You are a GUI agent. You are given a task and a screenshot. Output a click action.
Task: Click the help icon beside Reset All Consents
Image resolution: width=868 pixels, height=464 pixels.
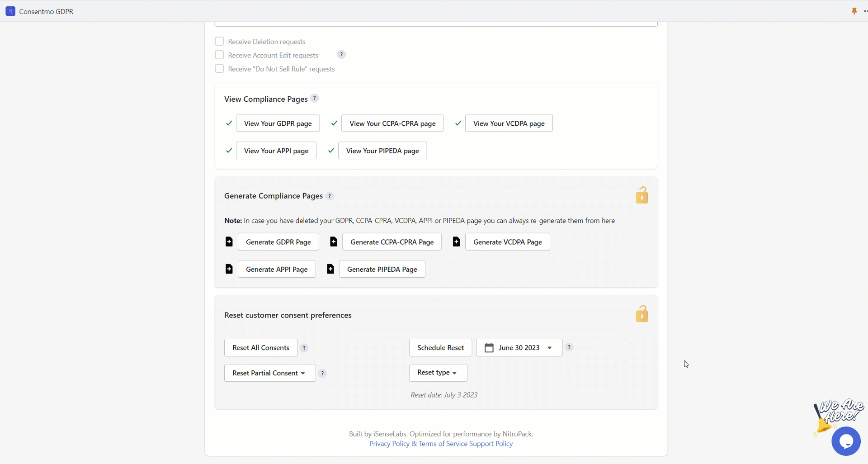coord(304,348)
